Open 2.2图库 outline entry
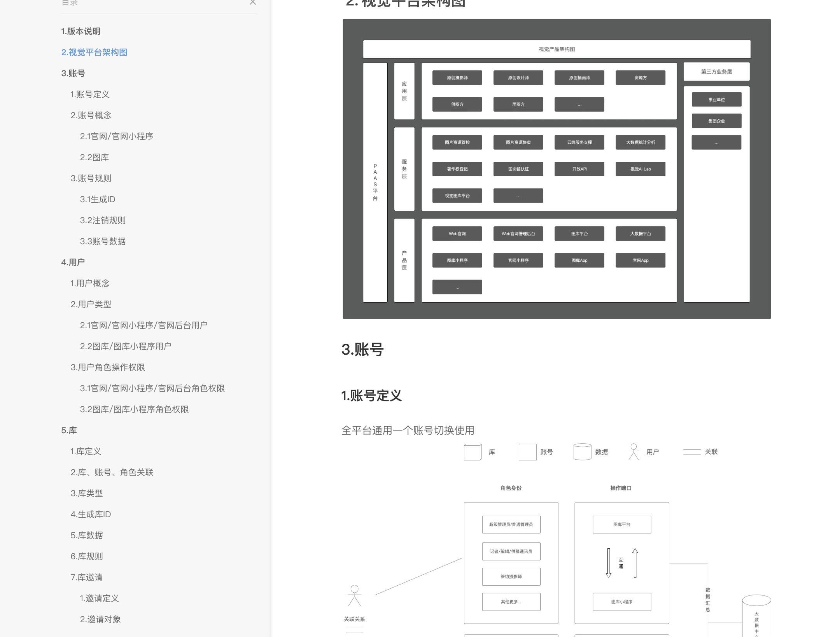 coord(94,157)
